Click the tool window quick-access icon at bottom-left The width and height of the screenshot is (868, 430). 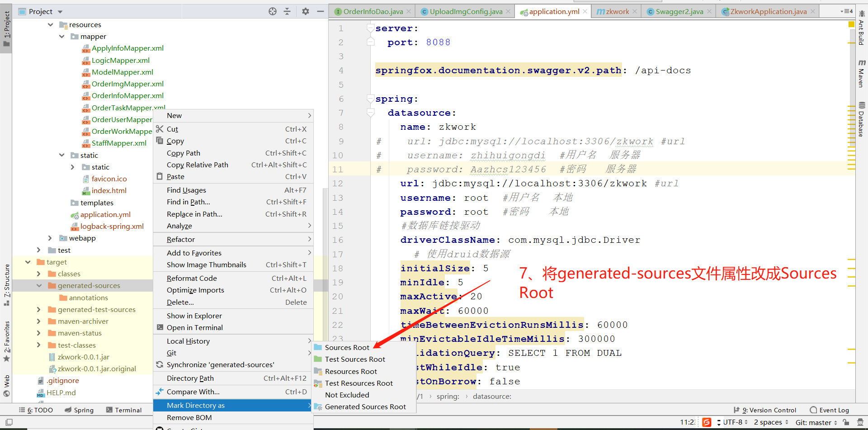(9, 422)
